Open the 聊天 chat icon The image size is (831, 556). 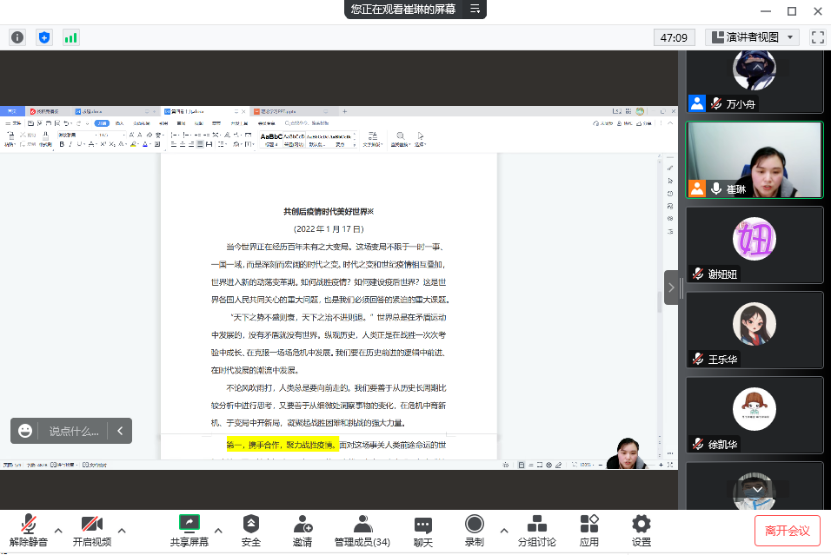tap(423, 530)
